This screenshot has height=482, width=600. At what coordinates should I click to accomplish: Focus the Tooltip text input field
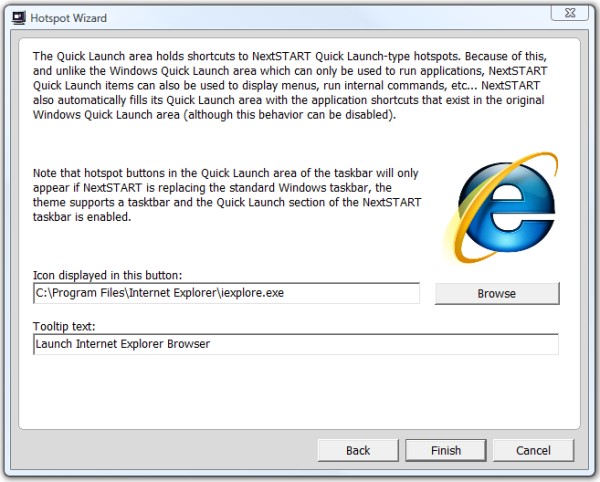[400, 344]
